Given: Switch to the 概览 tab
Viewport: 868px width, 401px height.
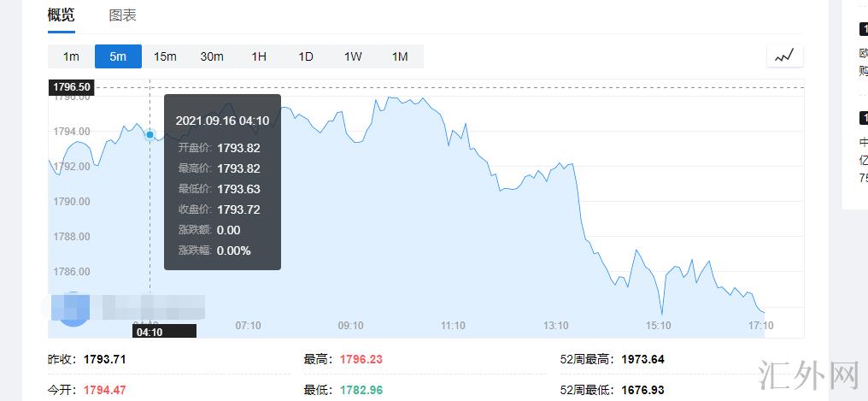Looking at the screenshot, I should click(x=61, y=15).
